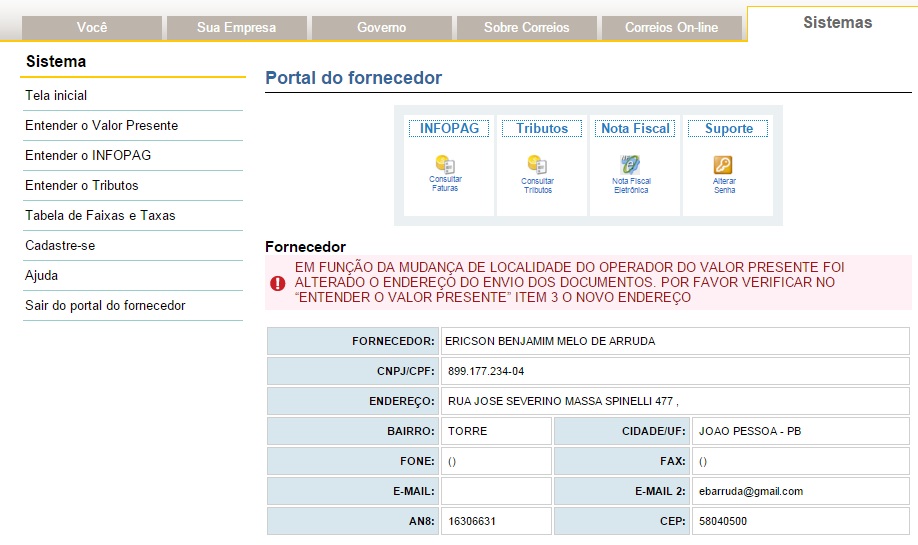918x545 pixels.
Task: Select the Correios On-line tab
Action: 672,28
